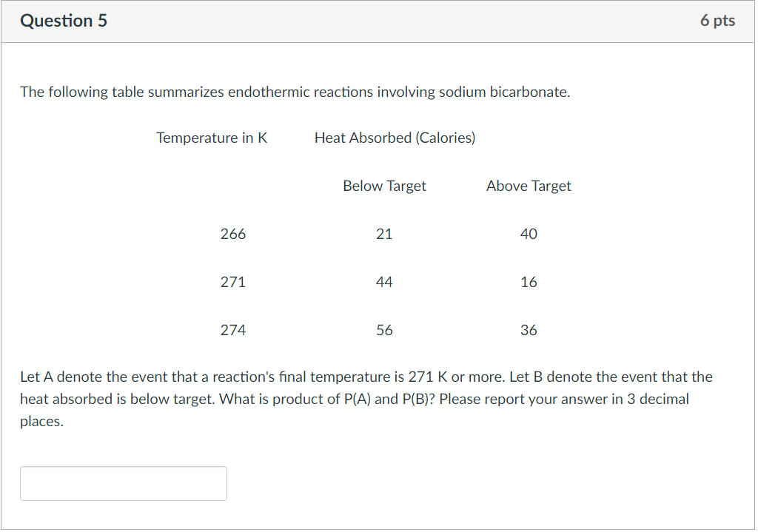Screen dimensions: 758x532
Task: Click the introductory sentence about endothermic reactions
Action: 296,92
